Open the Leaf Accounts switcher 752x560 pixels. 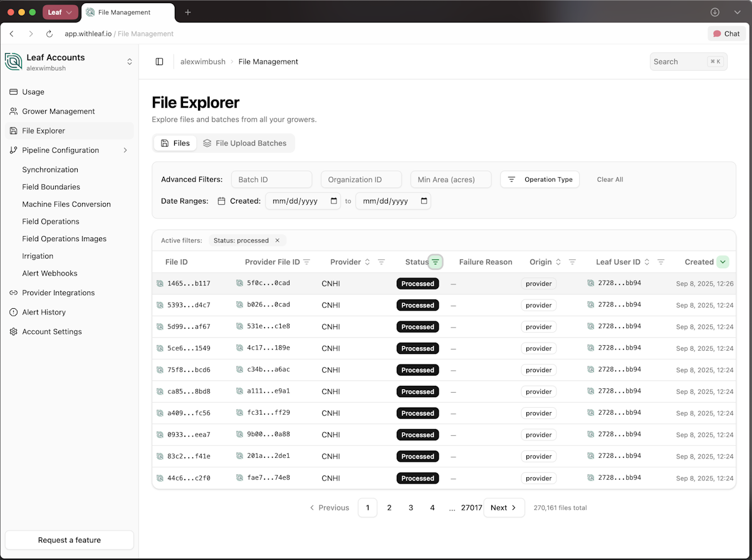tap(130, 61)
